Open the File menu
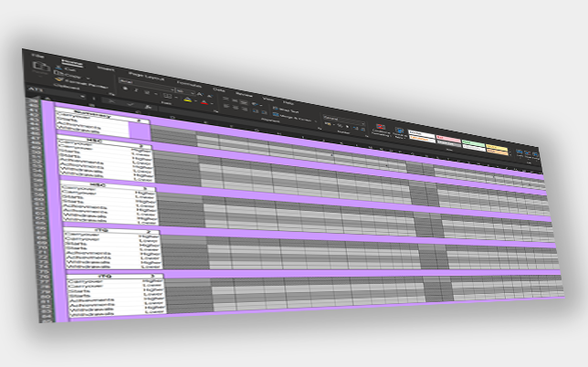Viewport: 588px width, 367px height. click(x=37, y=57)
